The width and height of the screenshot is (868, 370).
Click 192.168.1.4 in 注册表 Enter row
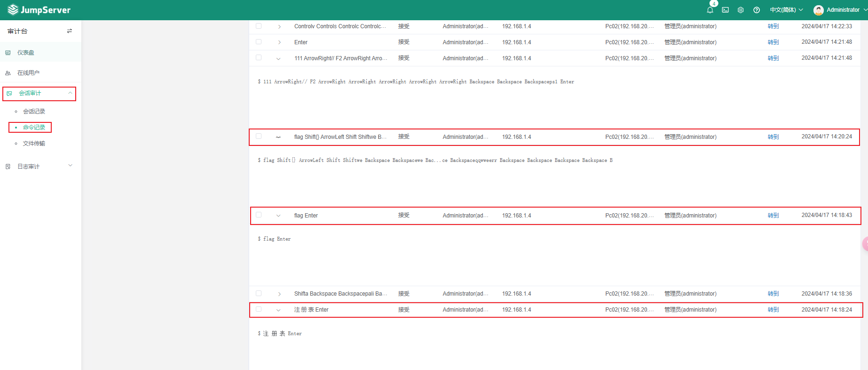tap(516, 310)
